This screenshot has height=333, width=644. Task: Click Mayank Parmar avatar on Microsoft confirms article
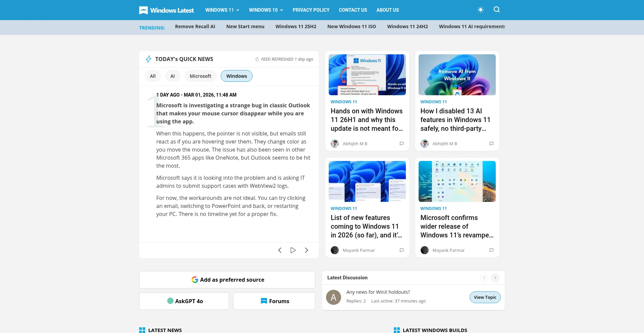tap(425, 250)
